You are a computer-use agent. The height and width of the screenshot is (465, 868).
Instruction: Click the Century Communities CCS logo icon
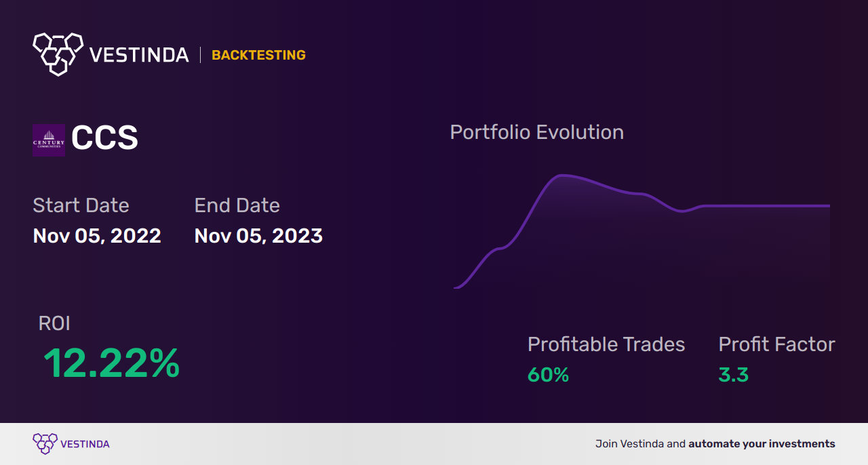pos(49,140)
